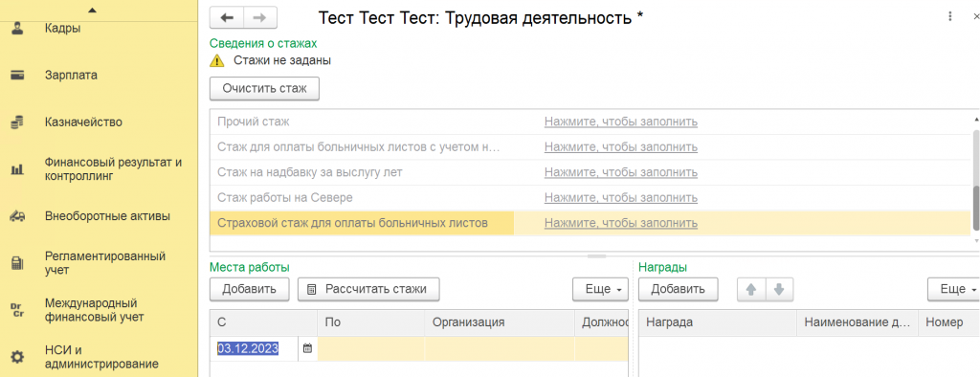This screenshot has height=377, width=980.
Task: Click the Финансовый результат и контроллинг chart icon
Action: coord(18,169)
